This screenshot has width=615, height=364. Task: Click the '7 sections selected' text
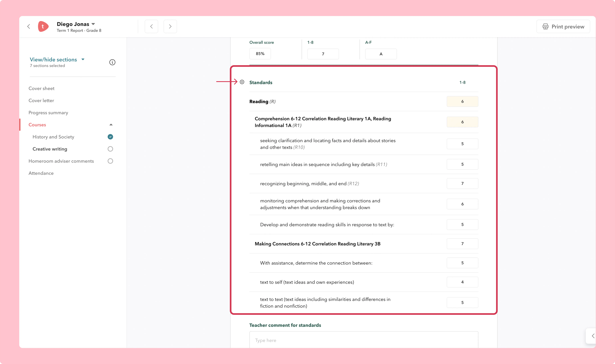(x=47, y=66)
